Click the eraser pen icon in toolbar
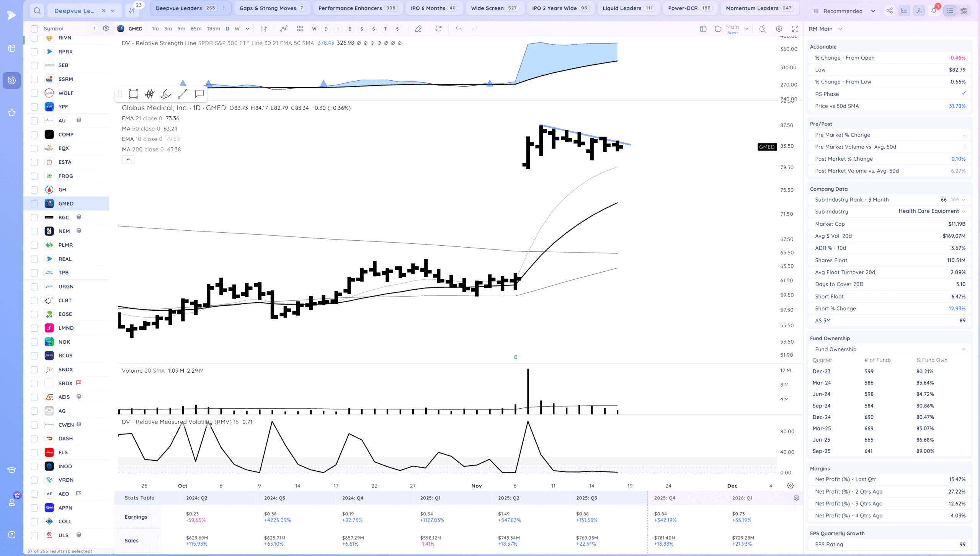This screenshot has width=980, height=556. click(418, 29)
